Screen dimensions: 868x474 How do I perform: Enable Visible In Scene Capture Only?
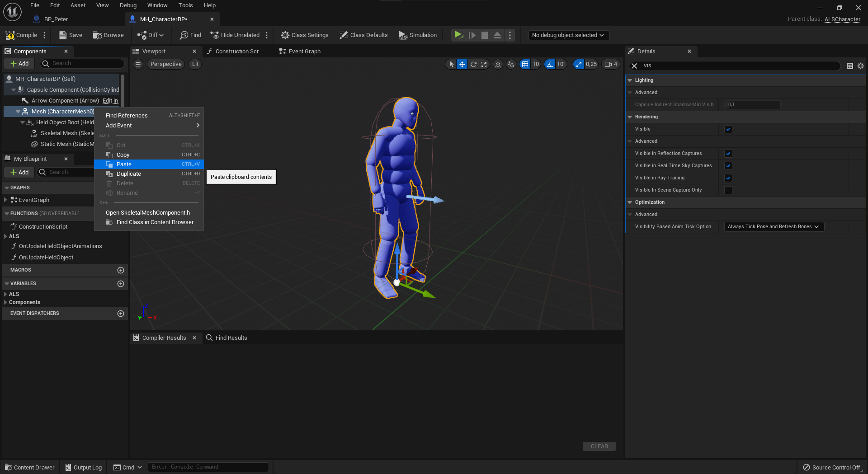click(728, 190)
